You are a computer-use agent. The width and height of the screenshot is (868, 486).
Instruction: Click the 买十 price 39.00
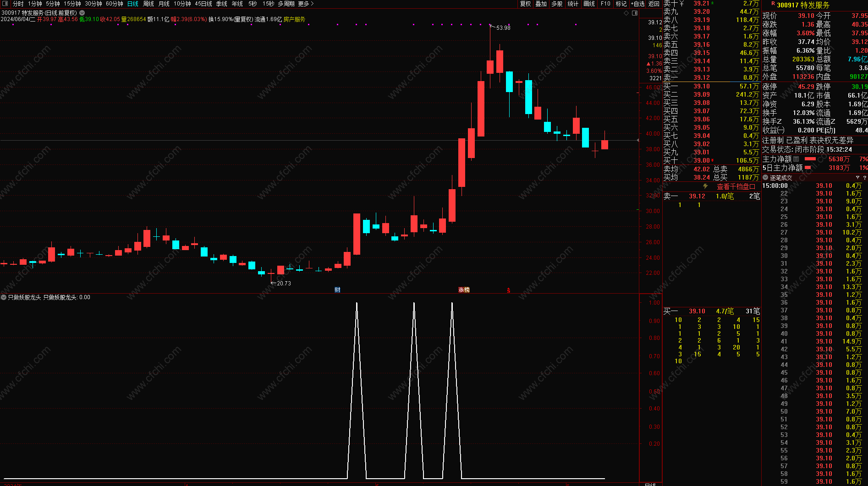(701, 160)
